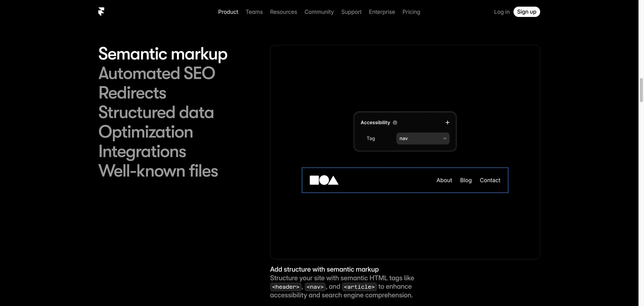The width and height of the screenshot is (644, 306).
Task: Open the Pricing page
Action: tap(411, 12)
